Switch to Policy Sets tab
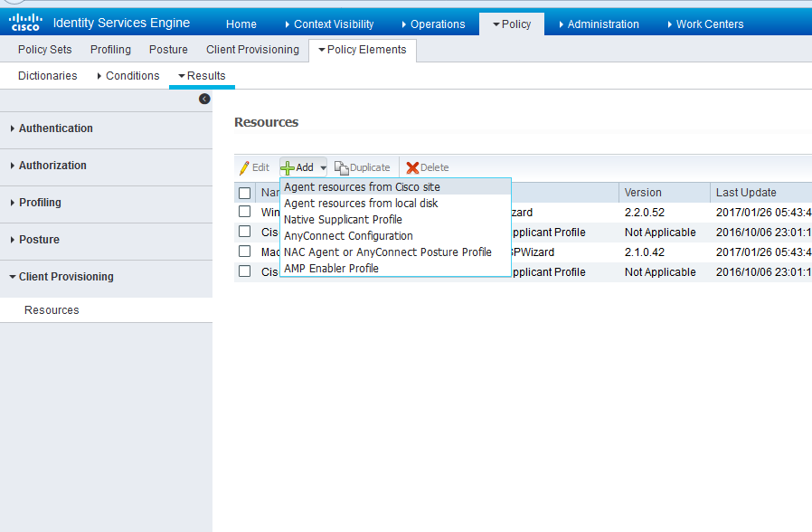This screenshot has width=812, height=532. (x=45, y=50)
